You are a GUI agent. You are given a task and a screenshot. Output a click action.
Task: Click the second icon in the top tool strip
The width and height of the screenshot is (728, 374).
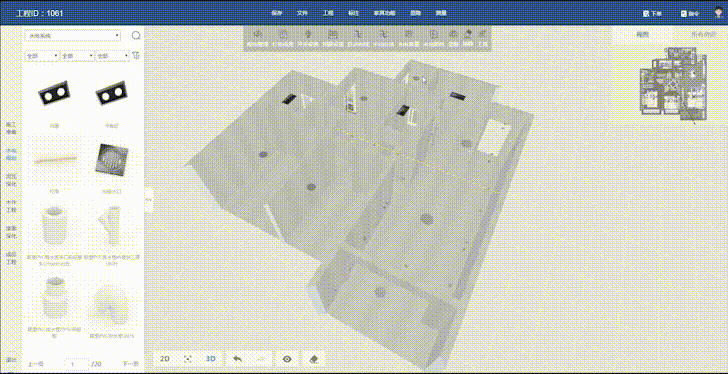click(x=283, y=34)
